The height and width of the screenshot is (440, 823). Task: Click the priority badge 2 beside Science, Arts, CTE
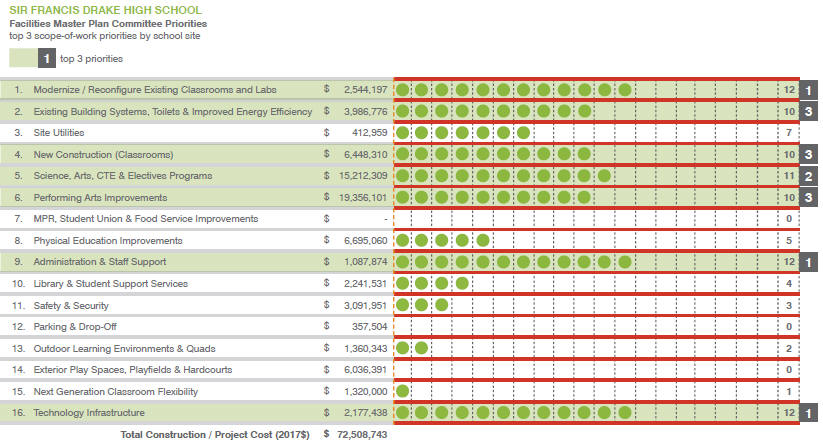click(809, 176)
